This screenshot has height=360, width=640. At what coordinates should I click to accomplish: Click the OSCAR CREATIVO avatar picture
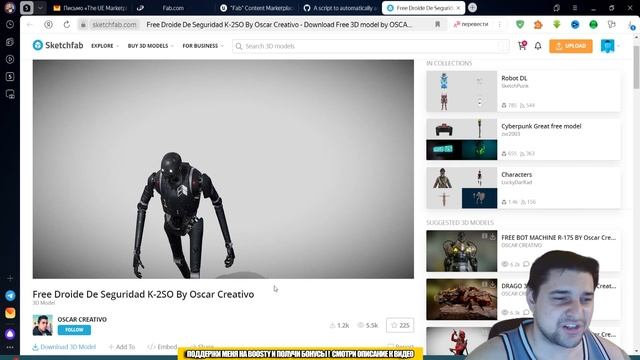42,325
